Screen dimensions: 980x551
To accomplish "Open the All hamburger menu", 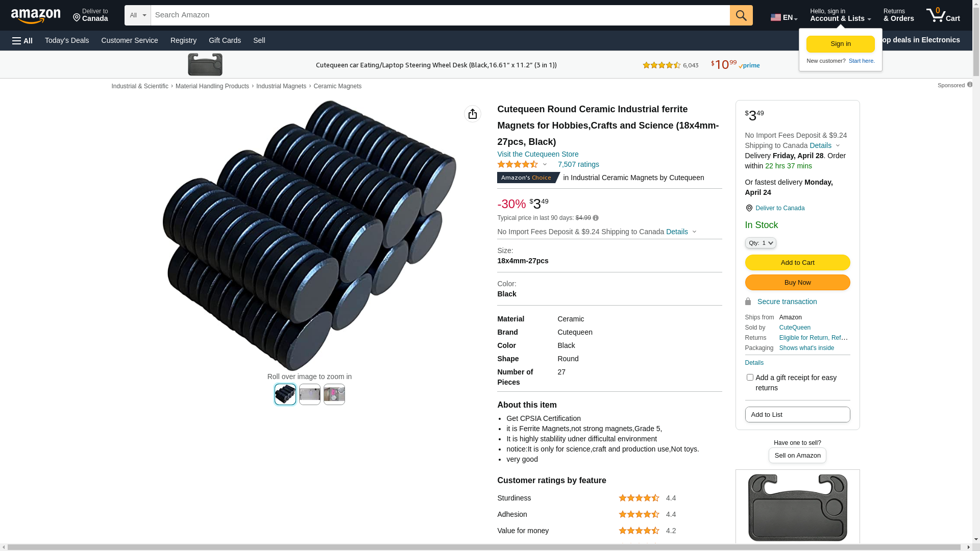I will pos(22,41).
